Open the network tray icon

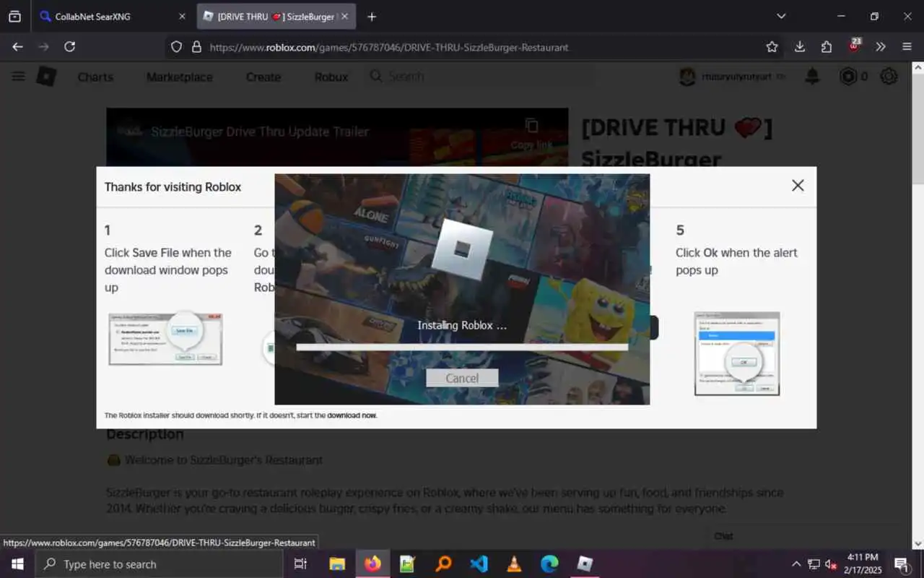click(814, 564)
